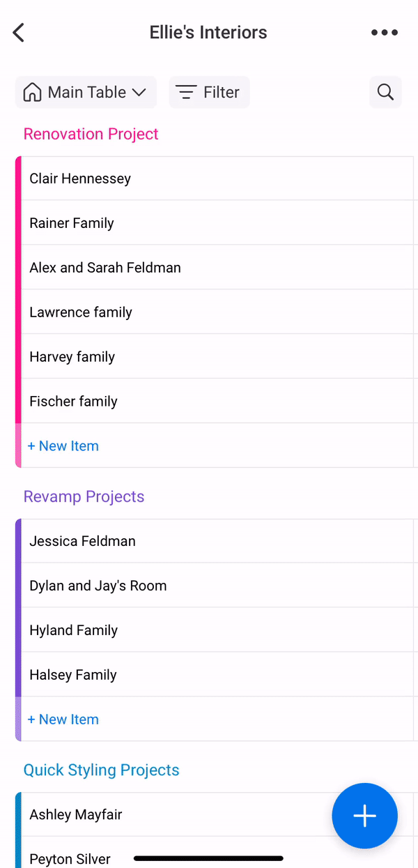
Task: Collapse the Renovation Project group
Action: [91, 134]
